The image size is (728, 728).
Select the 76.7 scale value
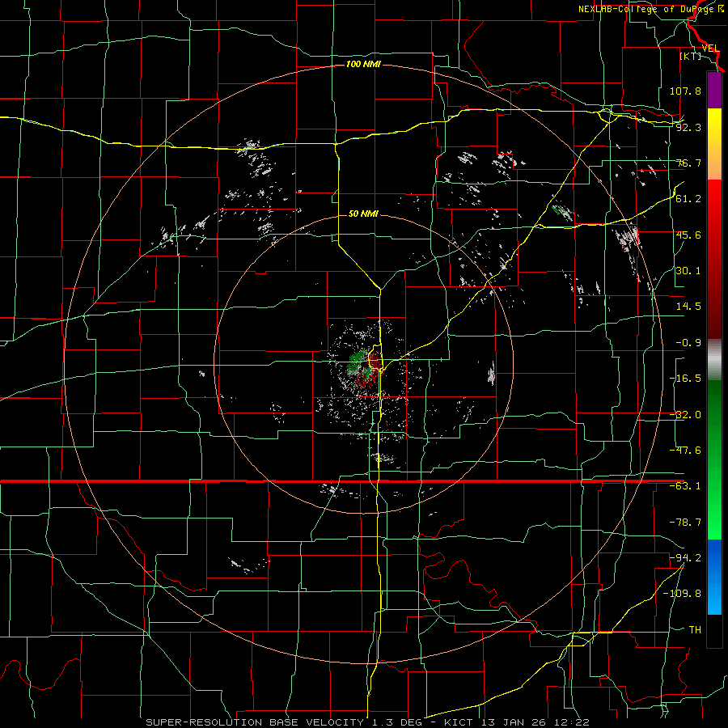pyautogui.click(x=688, y=163)
